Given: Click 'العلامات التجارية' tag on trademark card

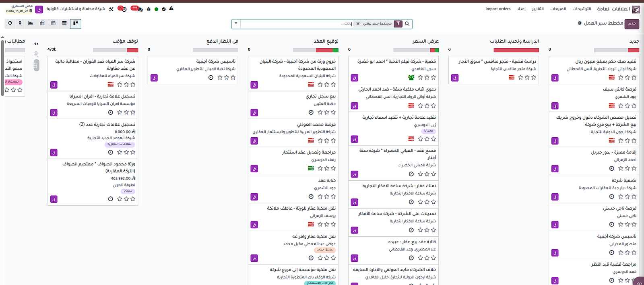Looking at the screenshot, I should tap(120, 144).
